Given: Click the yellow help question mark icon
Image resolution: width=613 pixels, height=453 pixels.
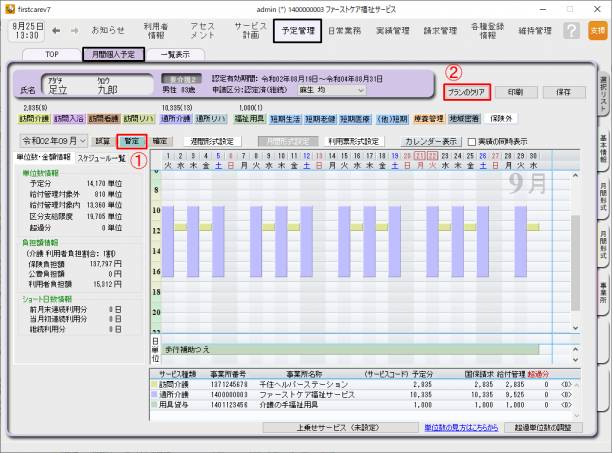Looking at the screenshot, I should tap(569, 31).
